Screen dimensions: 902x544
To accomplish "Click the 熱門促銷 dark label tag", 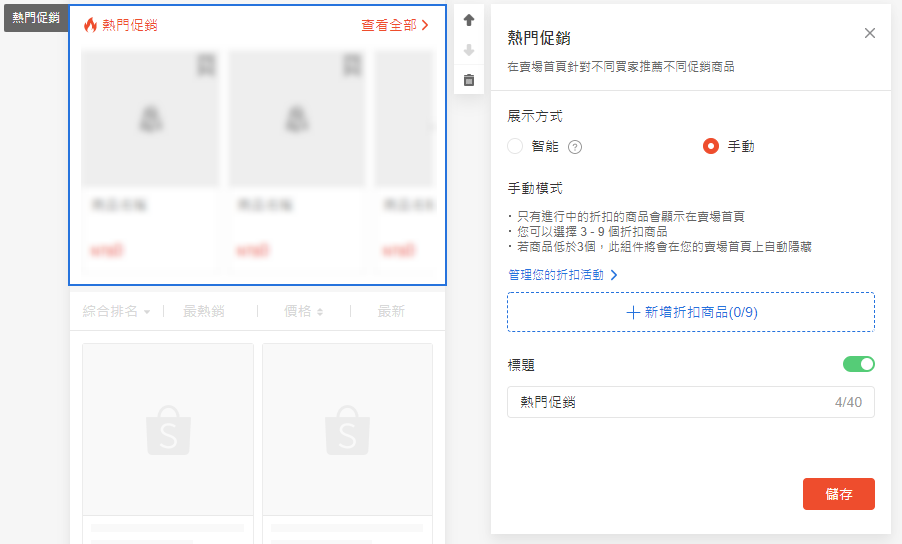I will point(36,18).
